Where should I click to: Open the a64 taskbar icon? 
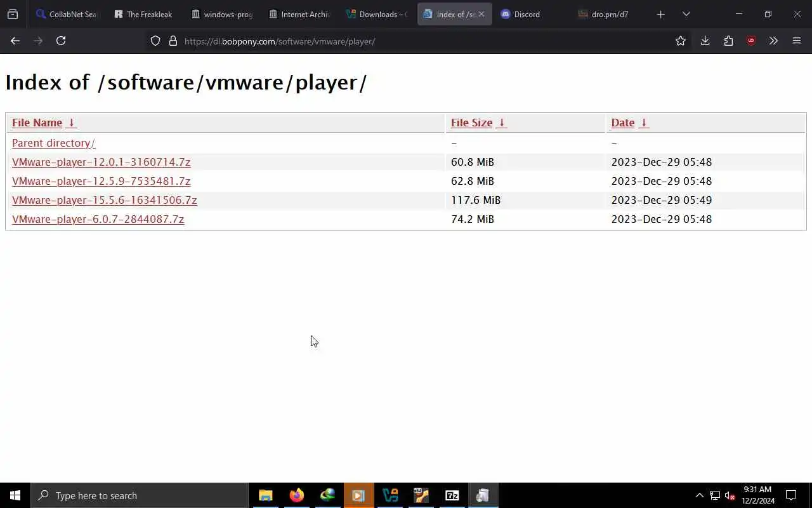point(421,495)
